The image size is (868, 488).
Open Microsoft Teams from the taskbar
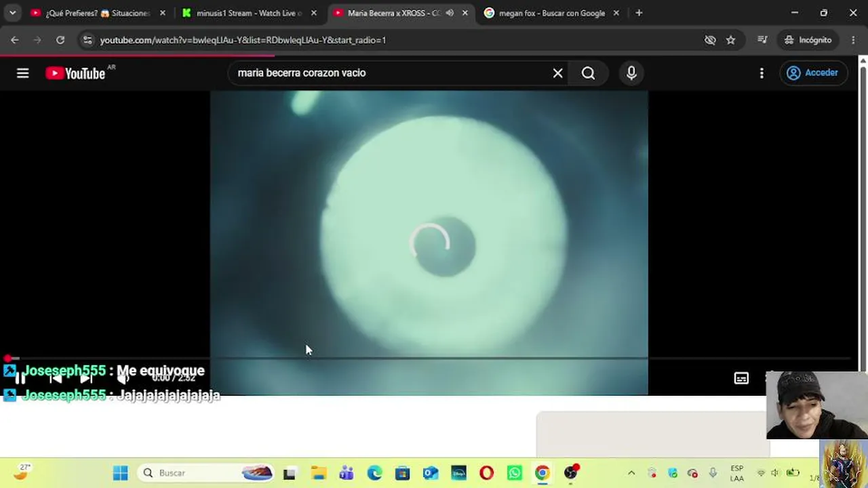(347, 473)
